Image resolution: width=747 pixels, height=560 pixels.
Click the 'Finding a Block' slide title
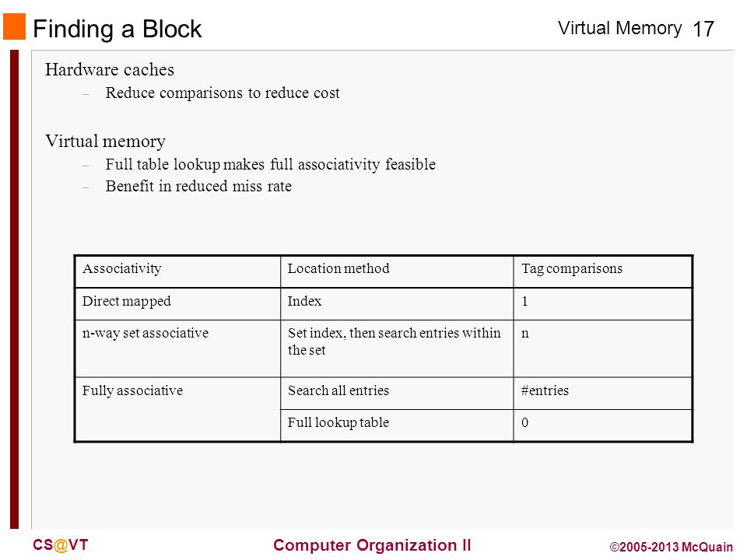[x=117, y=29]
